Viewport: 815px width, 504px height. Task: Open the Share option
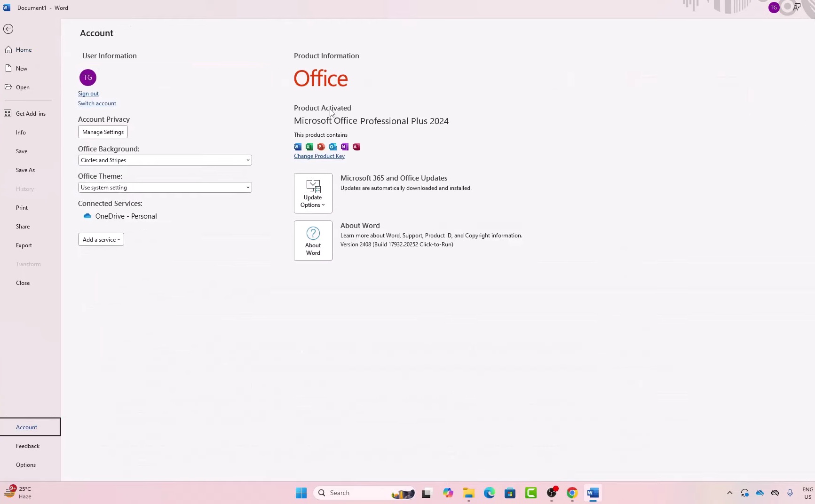click(23, 227)
